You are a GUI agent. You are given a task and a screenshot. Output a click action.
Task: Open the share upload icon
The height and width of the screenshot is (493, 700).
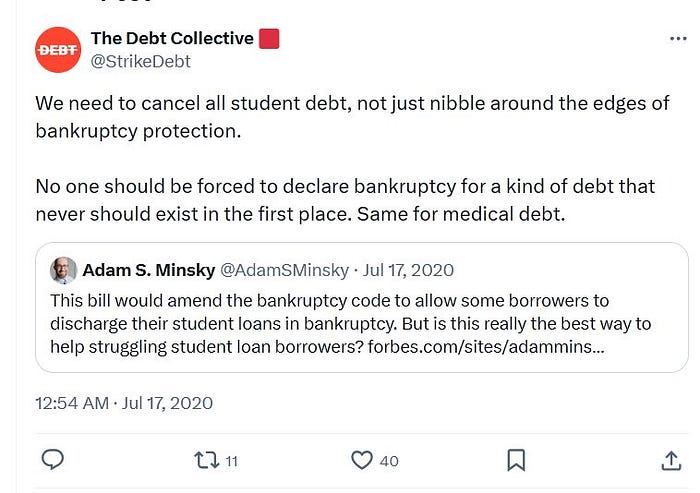[x=671, y=460]
